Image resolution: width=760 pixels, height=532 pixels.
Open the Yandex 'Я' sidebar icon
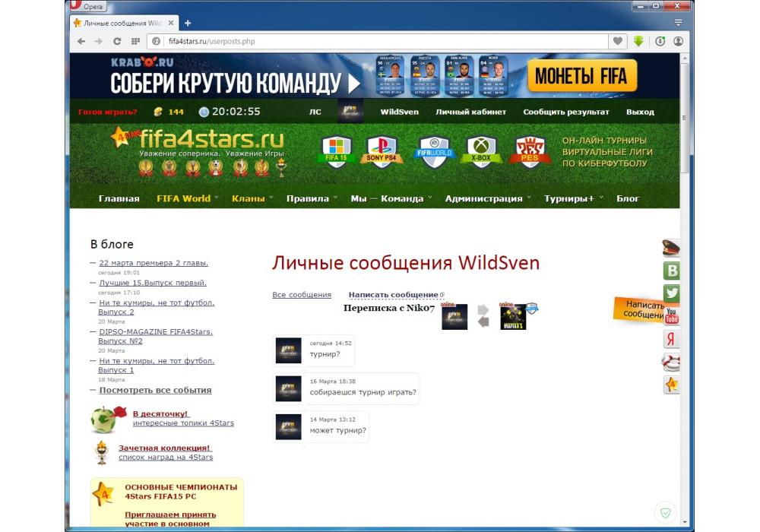pyautogui.click(x=671, y=339)
